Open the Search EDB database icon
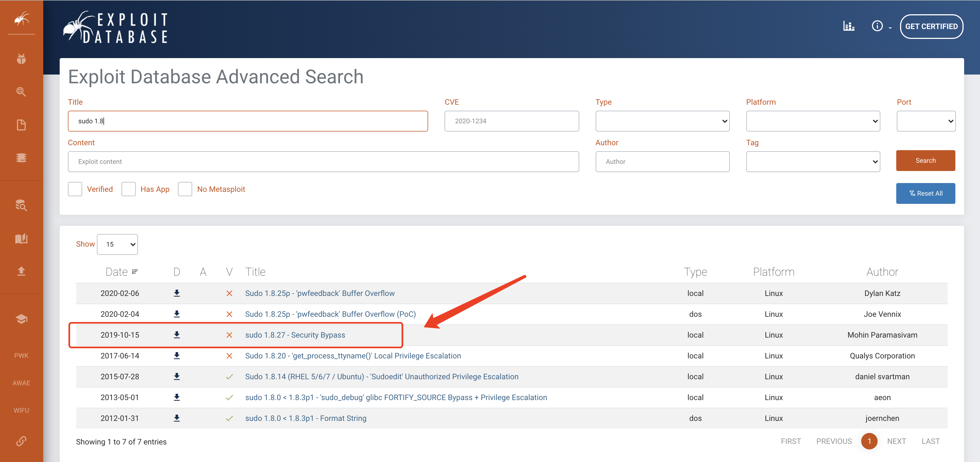Image resolution: width=980 pixels, height=462 pixels. click(21, 205)
